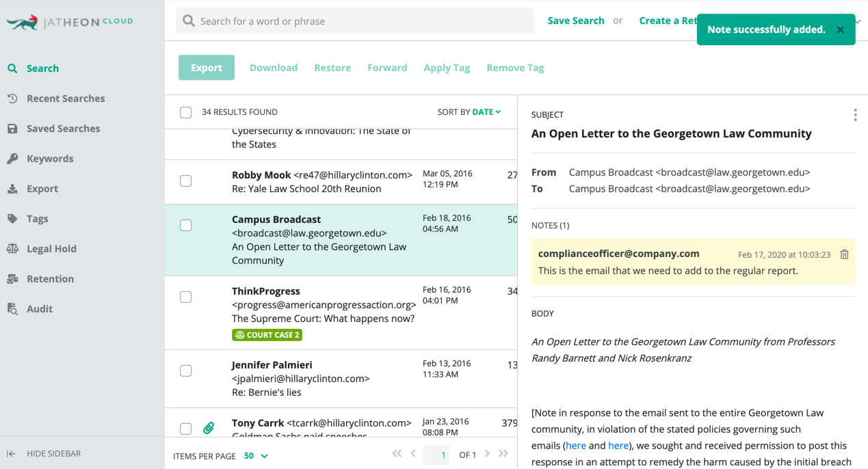Click the Keywords key icon
This screenshot has width=868, height=469.
tap(12, 159)
